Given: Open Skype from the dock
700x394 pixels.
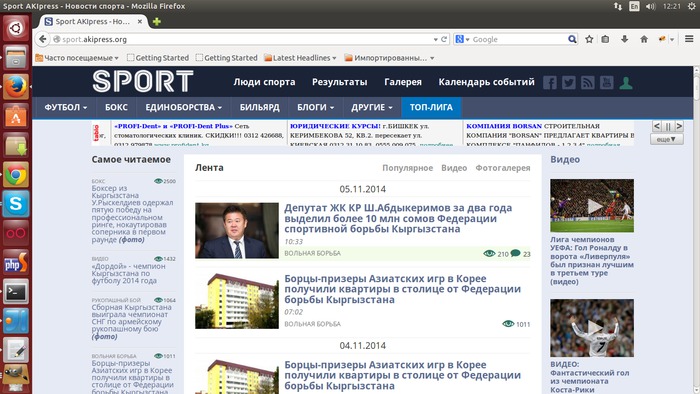Looking at the screenshot, I should 16,204.
